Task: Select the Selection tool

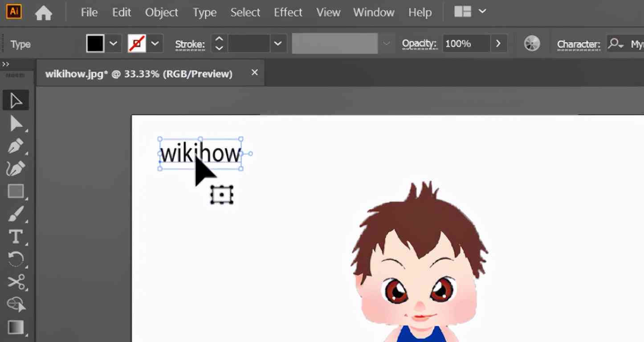Action: tap(16, 101)
